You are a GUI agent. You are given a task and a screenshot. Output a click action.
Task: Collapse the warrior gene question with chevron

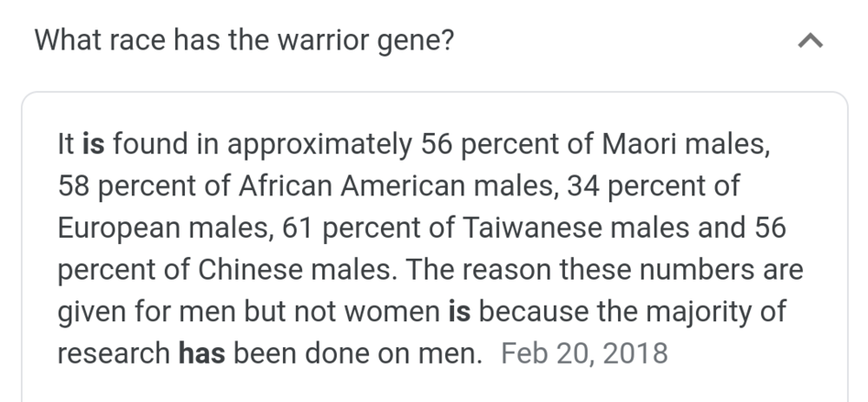pos(811,41)
